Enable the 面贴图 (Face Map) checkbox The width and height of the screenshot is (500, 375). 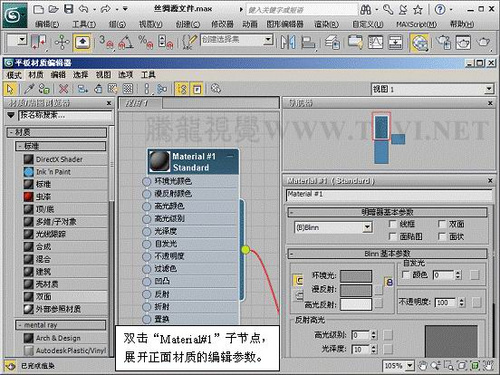[392, 236]
